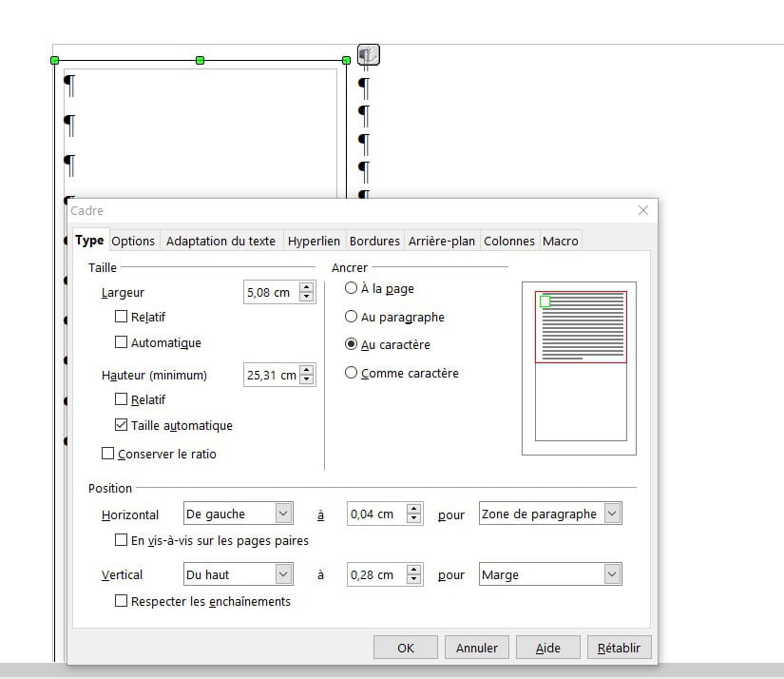The width and height of the screenshot is (784, 679).
Task: Confirm with the OK button
Action: pos(406,648)
